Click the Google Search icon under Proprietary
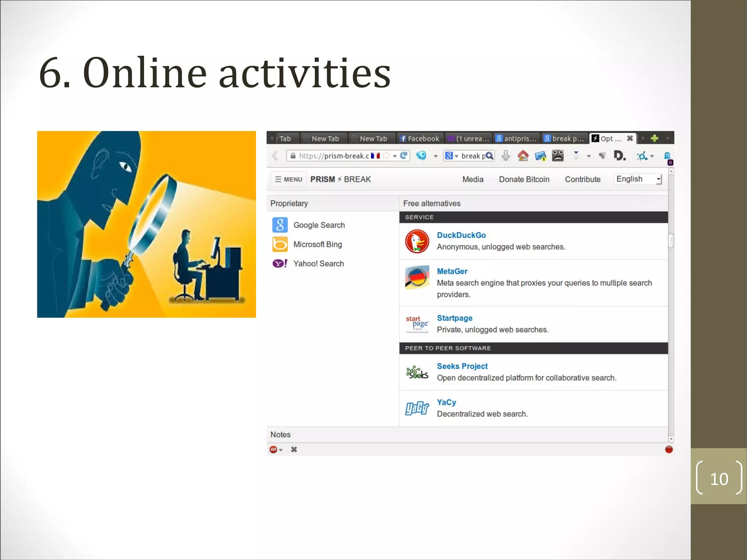747x560 pixels. [x=280, y=225]
